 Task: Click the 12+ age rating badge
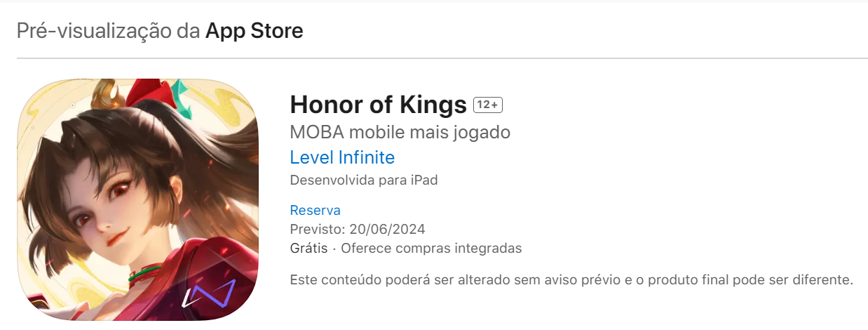tap(488, 105)
